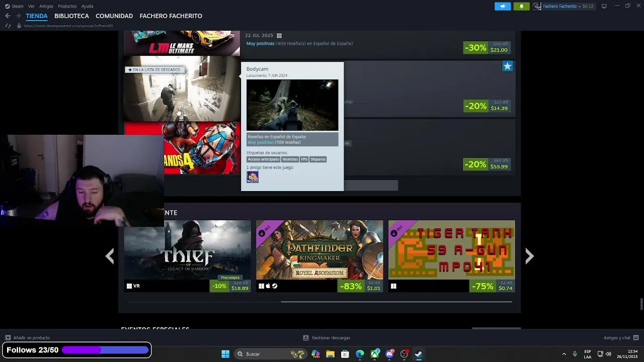
Task: Click the Bodycam popup forest screenshot
Action: (x=292, y=105)
